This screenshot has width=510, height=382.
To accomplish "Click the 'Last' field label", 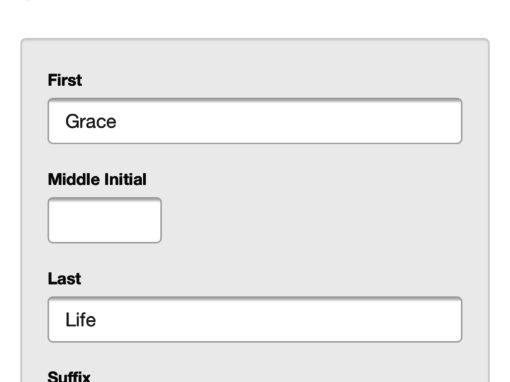I will click(x=64, y=279).
